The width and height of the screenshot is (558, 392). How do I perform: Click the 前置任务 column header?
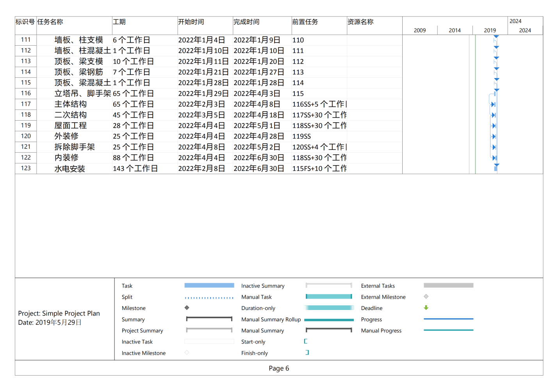[305, 22]
